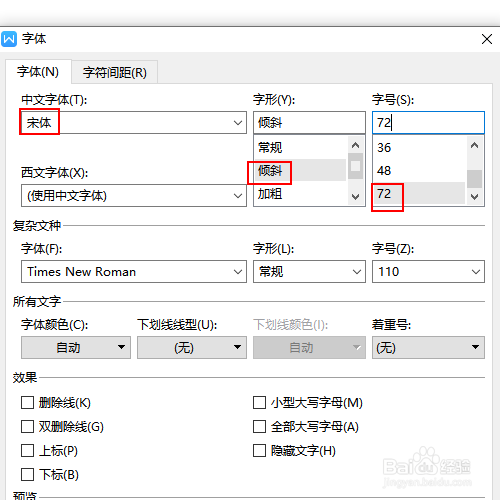Viewport: 500px width, 500px height.
Task: Close the 字体 dialog
Action: coord(487,39)
